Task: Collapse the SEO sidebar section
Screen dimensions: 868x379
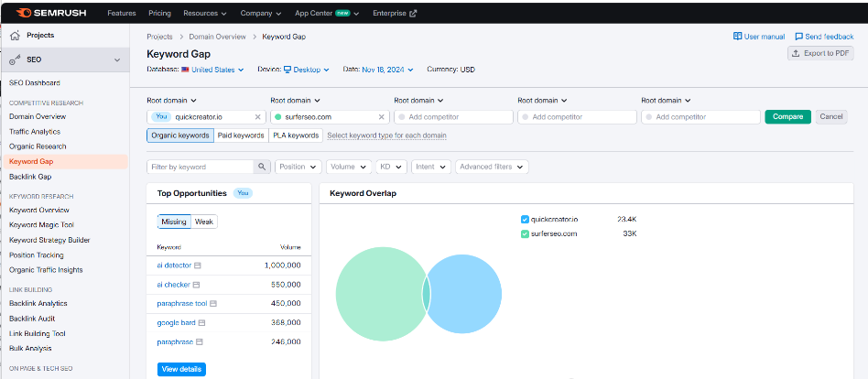Action: (x=117, y=60)
